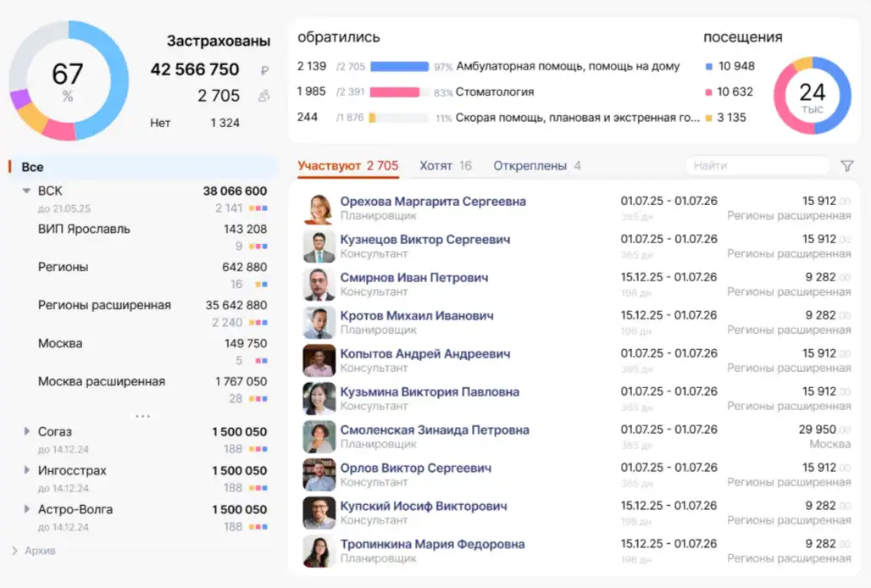Show more ВСК programs via ellipsis
This screenshot has height=588, width=871.
pyautogui.click(x=142, y=416)
